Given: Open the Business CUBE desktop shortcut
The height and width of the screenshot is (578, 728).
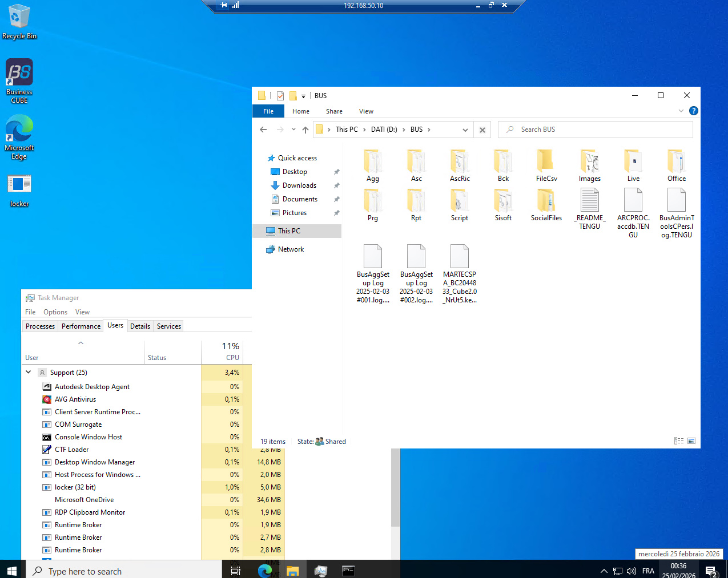Looking at the screenshot, I should point(19,81).
